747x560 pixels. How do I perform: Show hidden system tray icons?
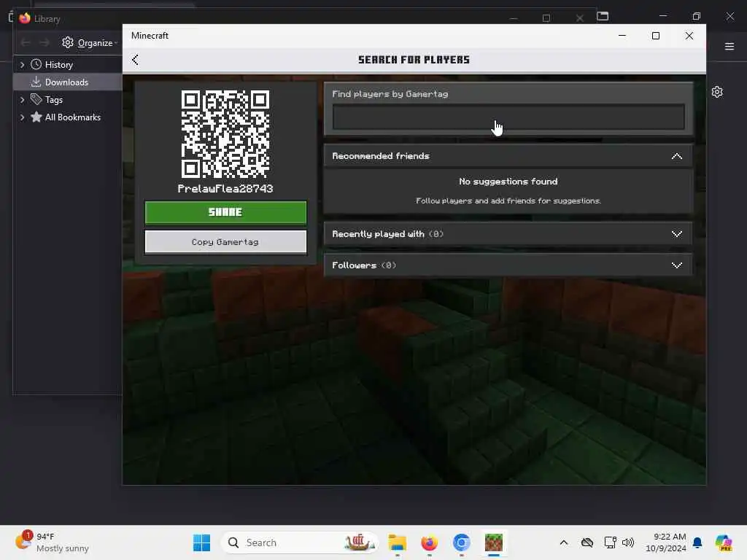point(564,542)
